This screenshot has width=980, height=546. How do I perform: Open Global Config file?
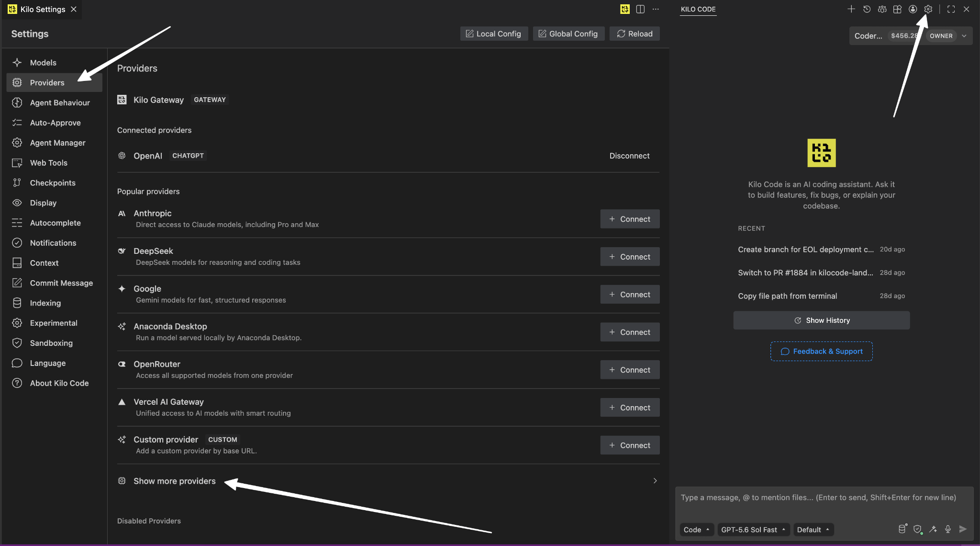coord(568,34)
